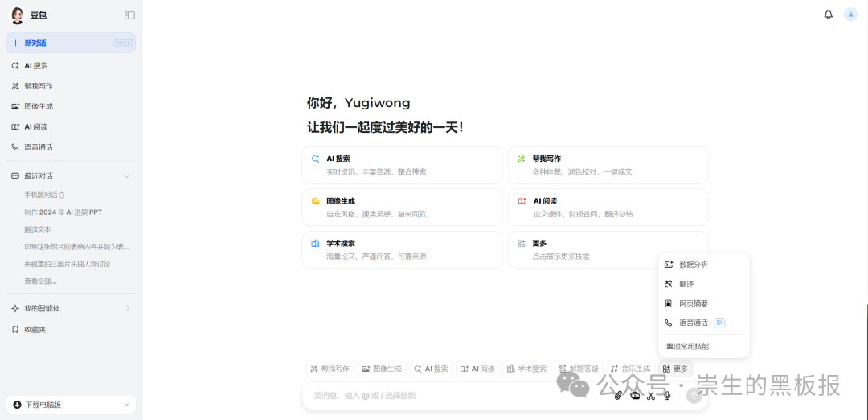Choose 网页摘要 from the popup menu
This screenshot has width=868, height=420.
point(703,303)
